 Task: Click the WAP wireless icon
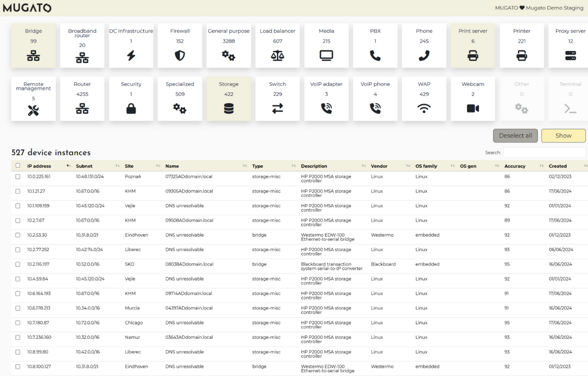[424, 109]
